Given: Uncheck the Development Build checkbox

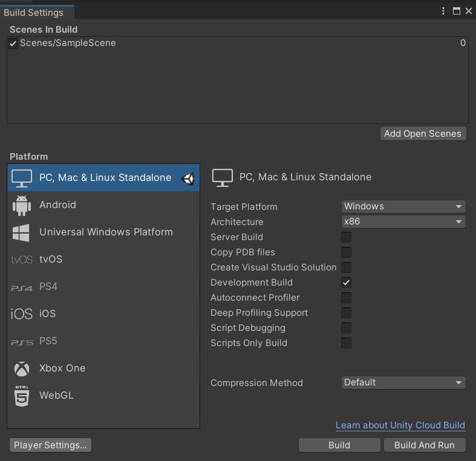Looking at the screenshot, I should 346,283.
